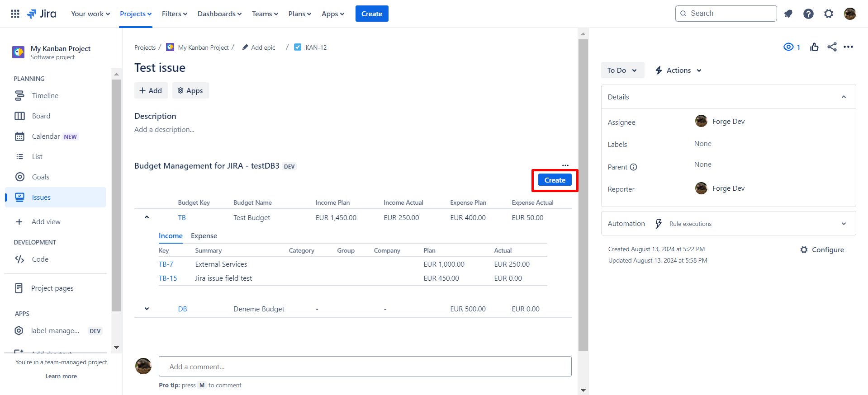Click the Parent info icon
The image size is (868, 395).
634,167
